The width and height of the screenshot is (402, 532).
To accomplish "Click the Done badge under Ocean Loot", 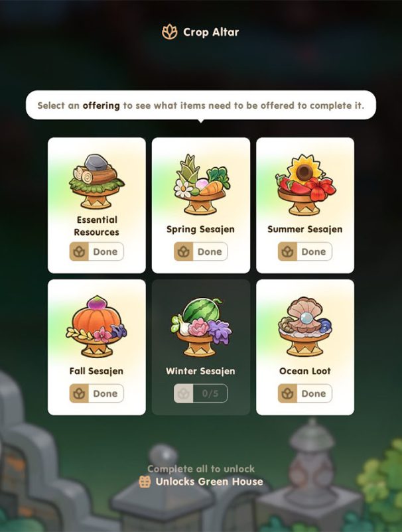I will tap(305, 393).
